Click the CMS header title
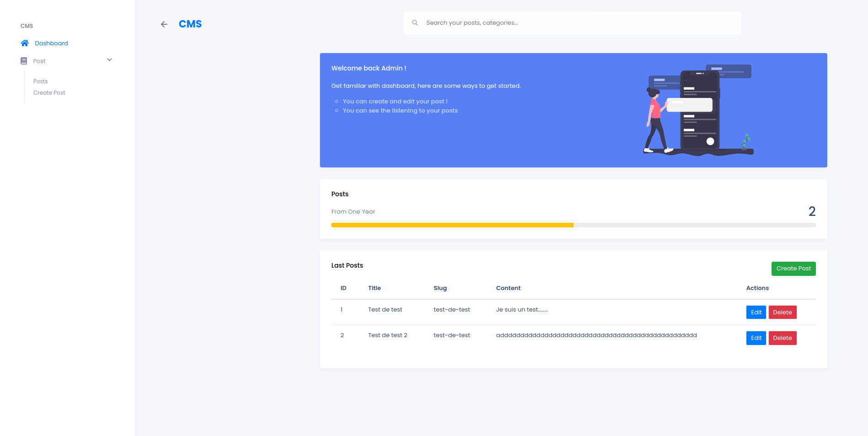This screenshot has width=868, height=436. coord(190,24)
